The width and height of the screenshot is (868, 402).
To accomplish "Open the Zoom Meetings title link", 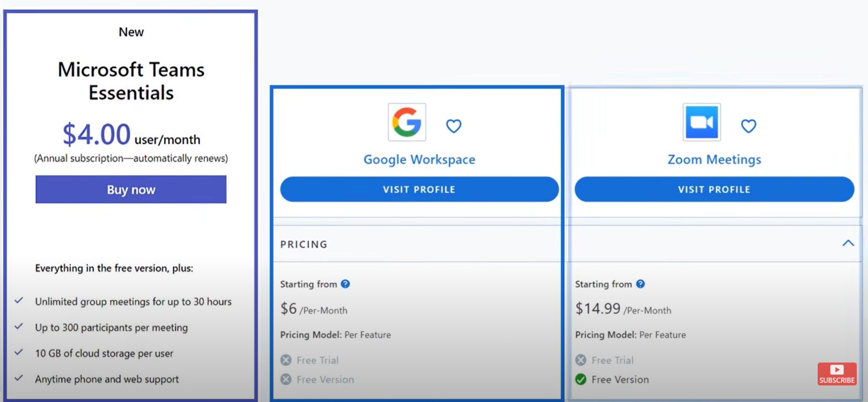I will point(714,160).
